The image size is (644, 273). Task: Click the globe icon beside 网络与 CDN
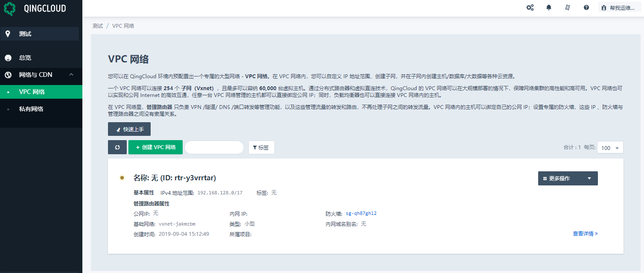pyautogui.click(x=8, y=75)
